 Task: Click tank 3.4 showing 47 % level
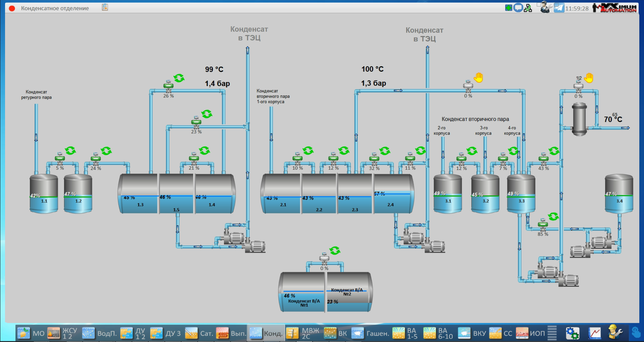tap(619, 194)
